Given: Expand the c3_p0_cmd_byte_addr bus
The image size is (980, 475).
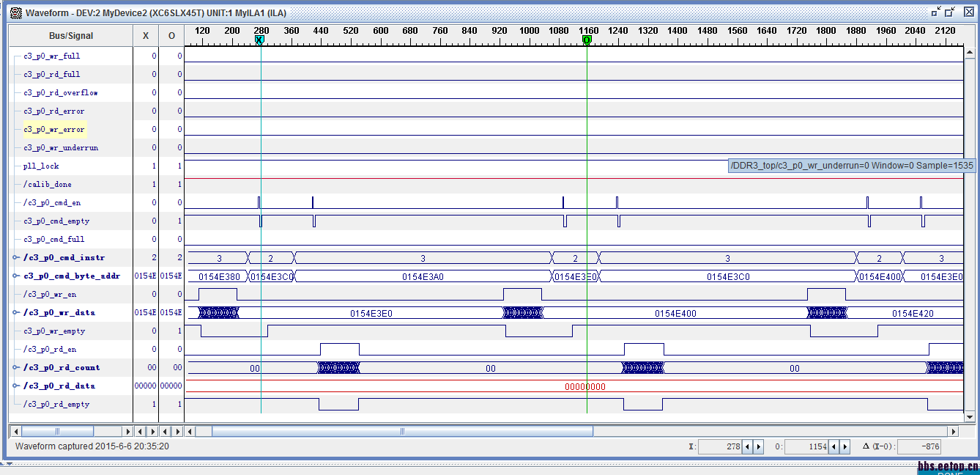Looking at the screenshot, I should point(16,276).
